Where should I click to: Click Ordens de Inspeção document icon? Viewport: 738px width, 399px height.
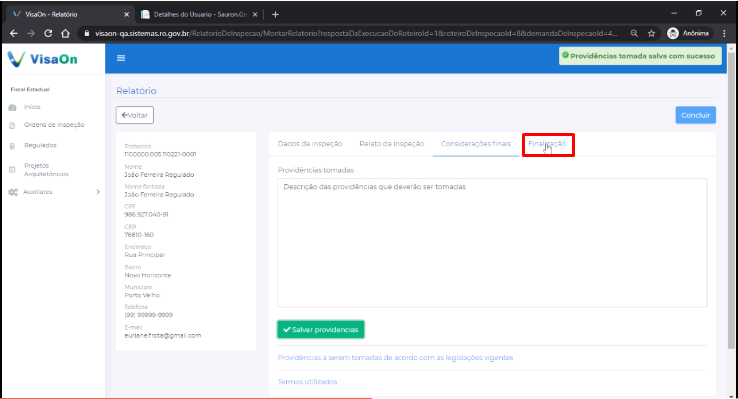(x=12, y=125)
